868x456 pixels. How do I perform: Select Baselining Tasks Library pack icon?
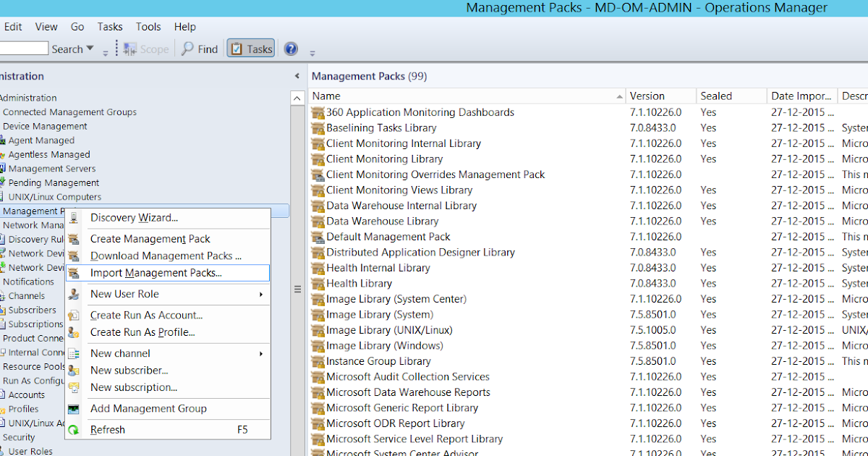click(318, 128)
